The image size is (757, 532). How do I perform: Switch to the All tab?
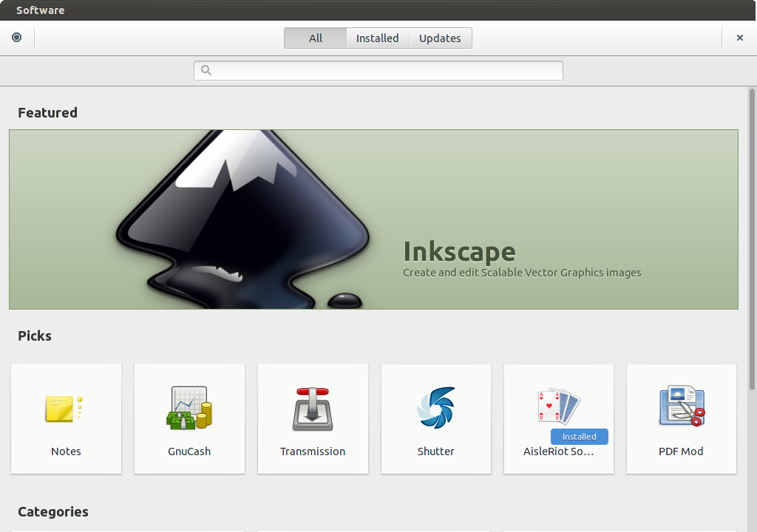tap(315, 38)
